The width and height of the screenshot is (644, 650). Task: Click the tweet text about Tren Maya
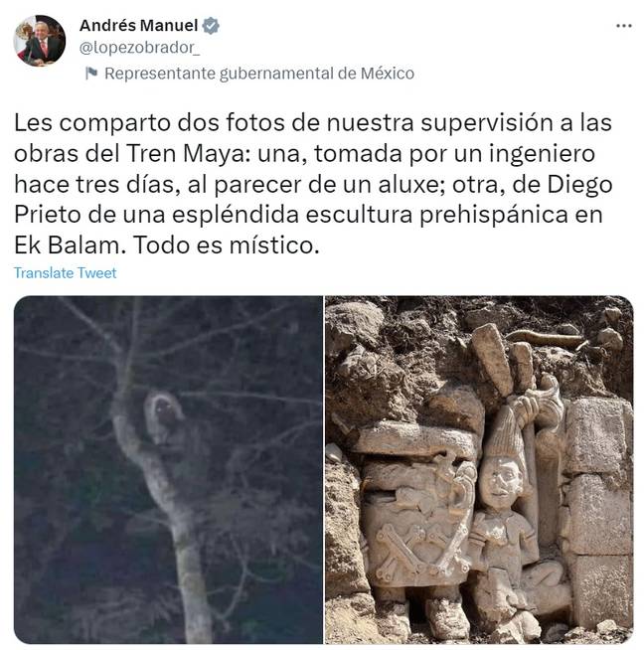pos(313,184)
